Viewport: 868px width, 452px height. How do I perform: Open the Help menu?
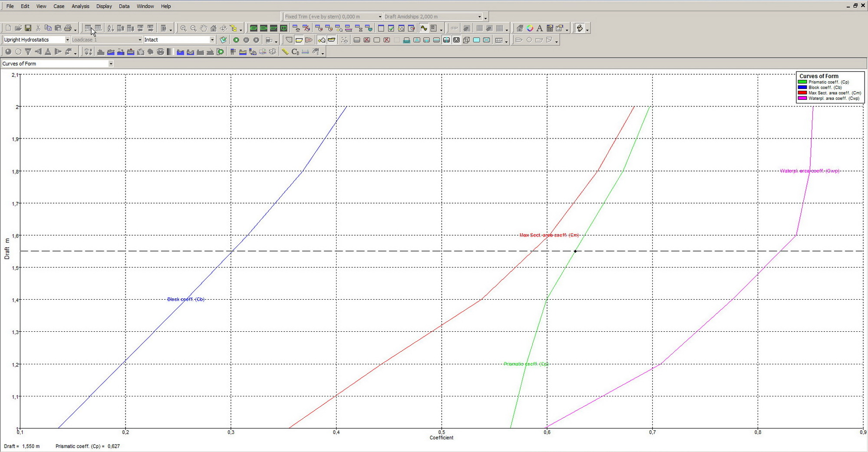(165, 6)
